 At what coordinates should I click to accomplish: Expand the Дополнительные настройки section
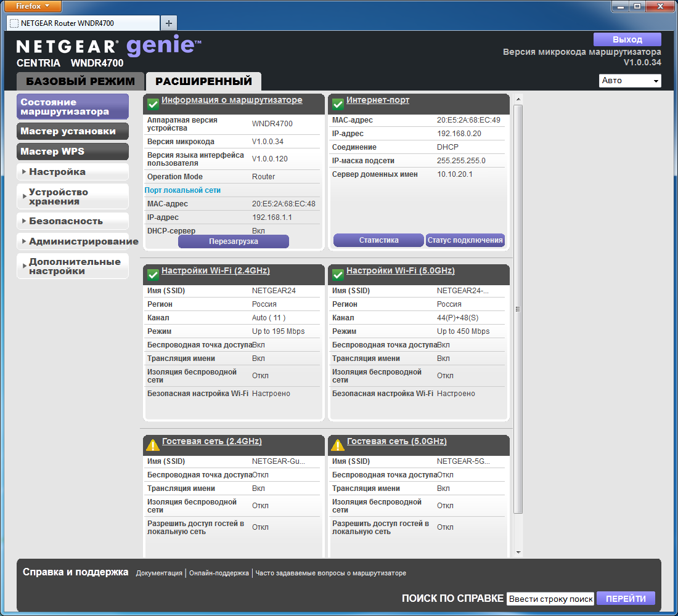click(73, 266)
